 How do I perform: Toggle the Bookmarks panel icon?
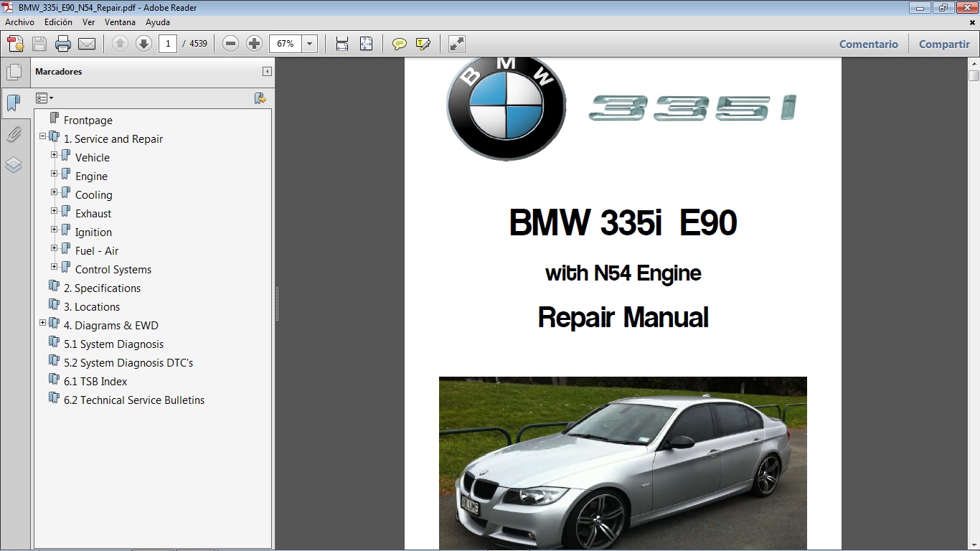(x=14, y=103)
